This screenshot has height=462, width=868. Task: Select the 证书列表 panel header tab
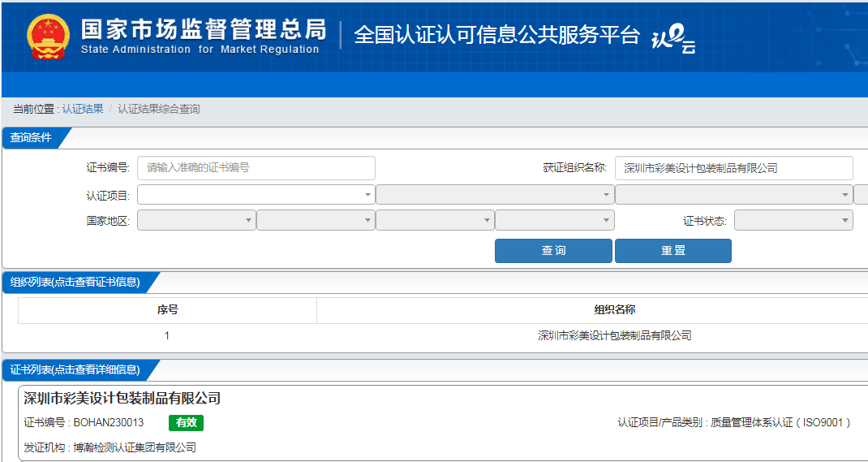coord(75,369)
